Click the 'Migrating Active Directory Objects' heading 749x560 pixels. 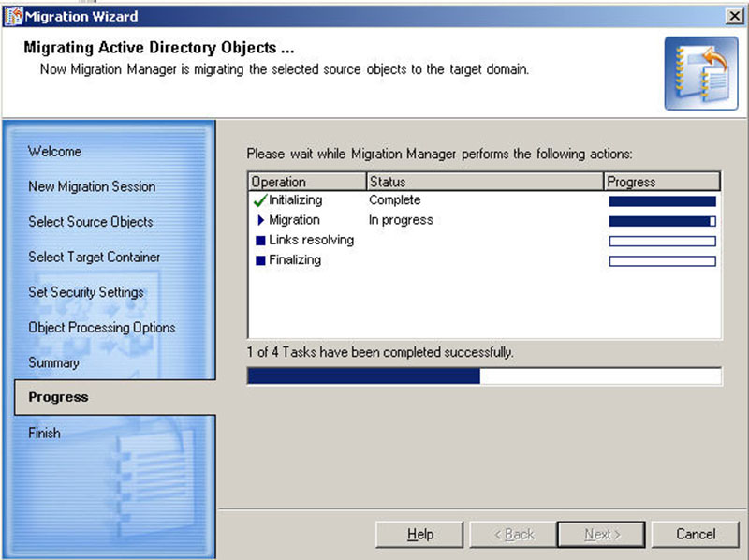pos(159,48)
